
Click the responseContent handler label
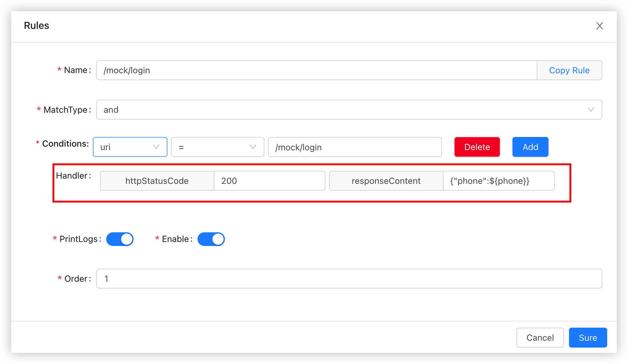386,181
